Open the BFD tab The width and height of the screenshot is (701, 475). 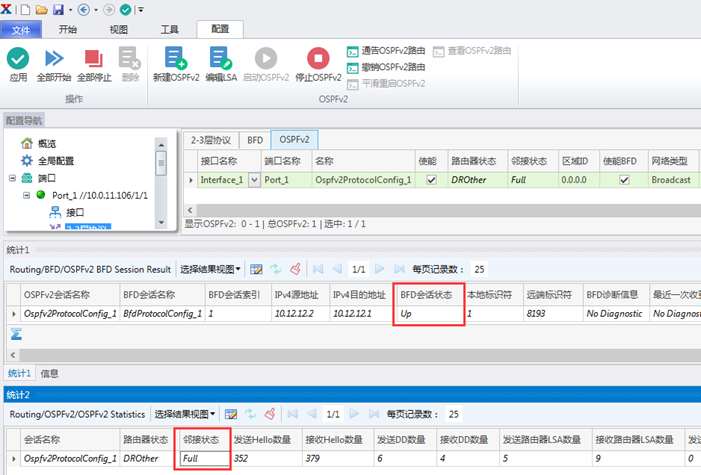(255, 140)
